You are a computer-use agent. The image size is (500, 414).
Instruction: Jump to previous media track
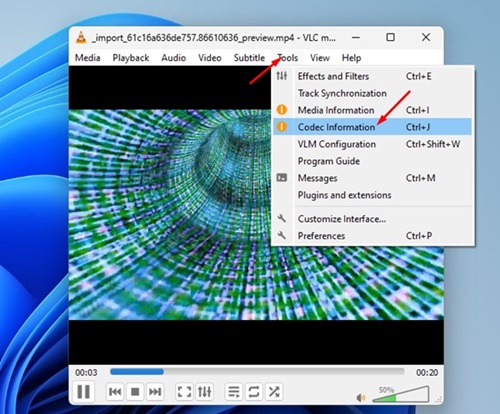[x=115, y=392]
